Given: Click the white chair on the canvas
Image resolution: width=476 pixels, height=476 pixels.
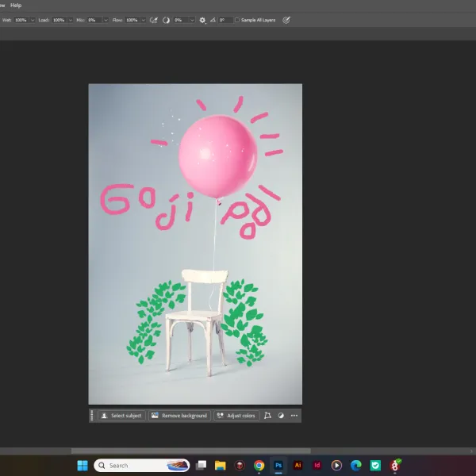Looking at the screenshot, I should tap(198, 322).
